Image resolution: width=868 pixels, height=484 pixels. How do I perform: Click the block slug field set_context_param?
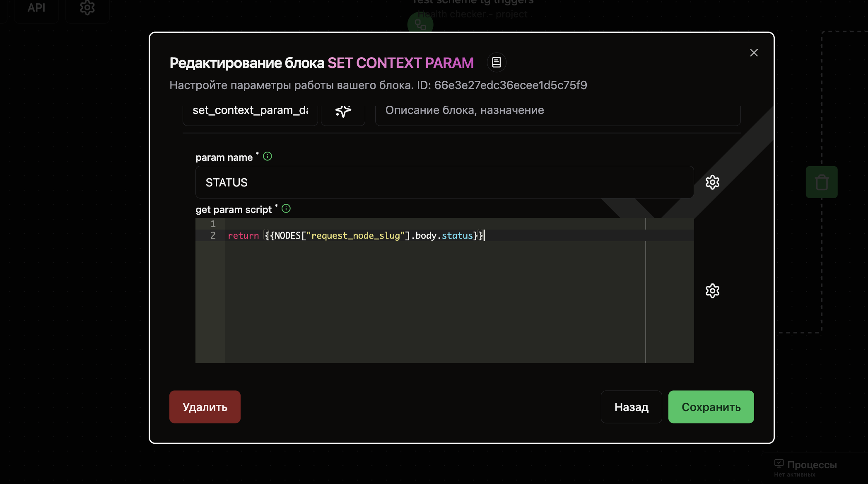pos(250,111)
